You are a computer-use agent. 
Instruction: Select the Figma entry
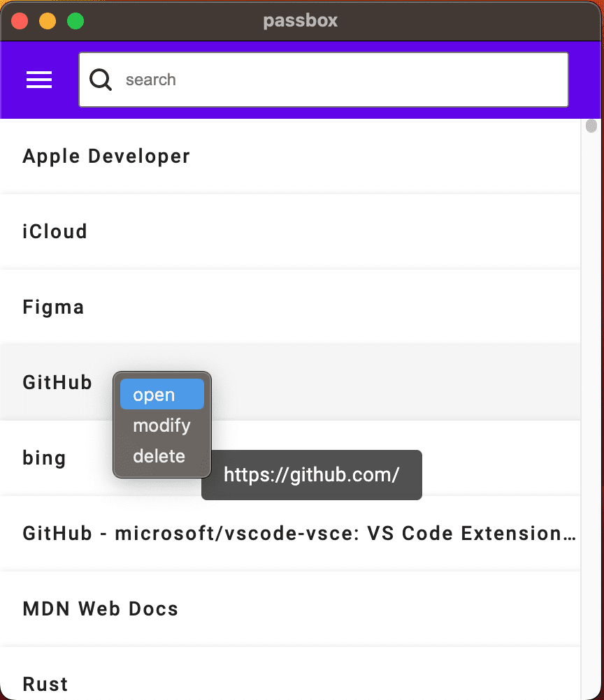290,307
